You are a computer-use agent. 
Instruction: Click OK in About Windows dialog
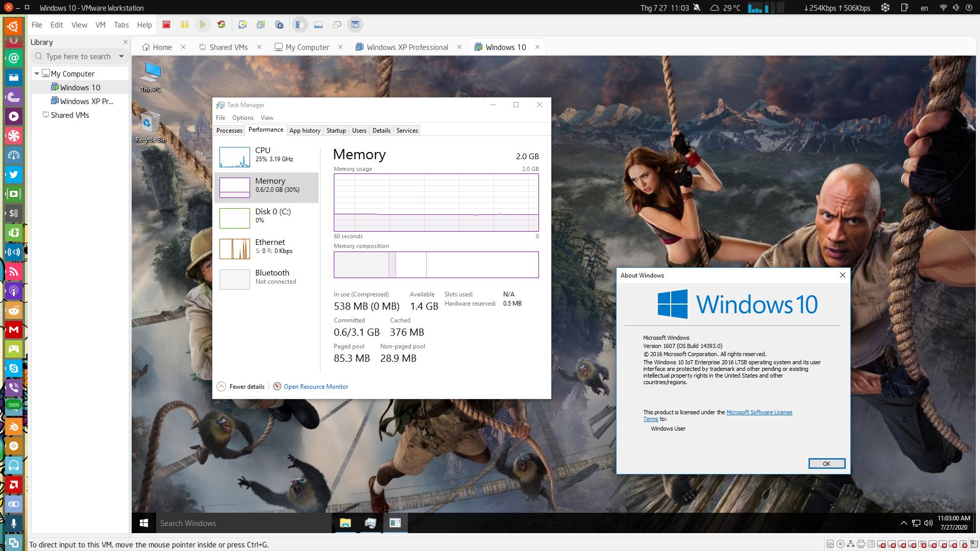826,463
